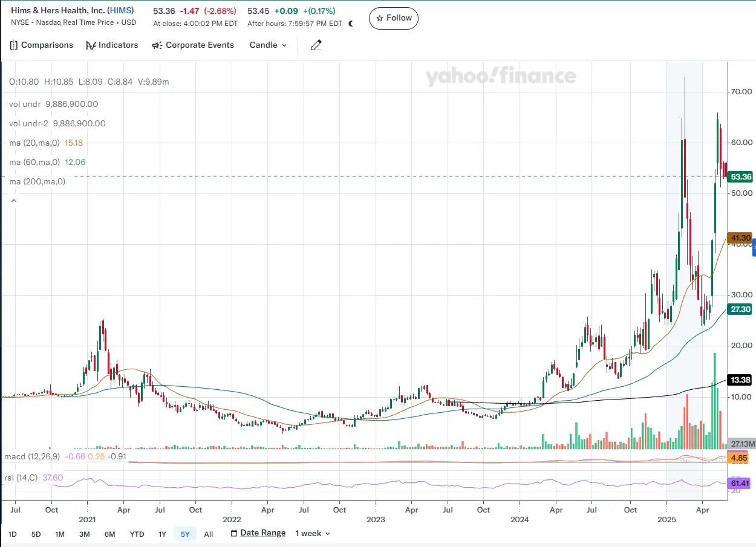Click the 2021 label on time axis
Viewport: 756px width, 547px height.
[x=87, y=520]
